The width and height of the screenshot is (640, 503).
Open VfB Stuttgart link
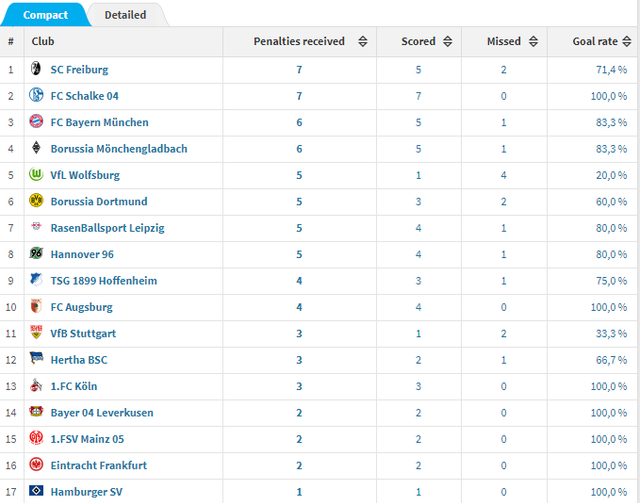[x=83, y=334]
